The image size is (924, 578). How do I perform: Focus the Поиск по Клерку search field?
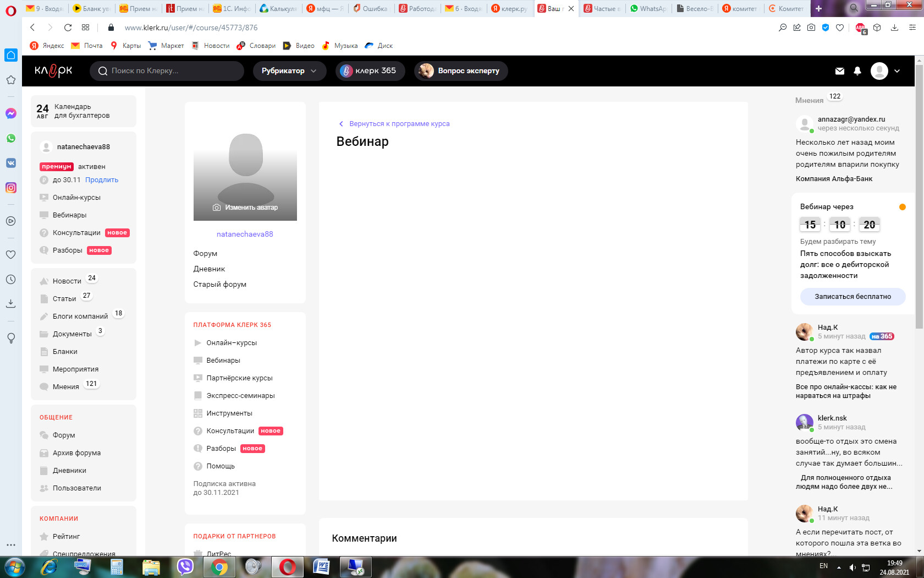pyautogui.click(x=167, y=71)
